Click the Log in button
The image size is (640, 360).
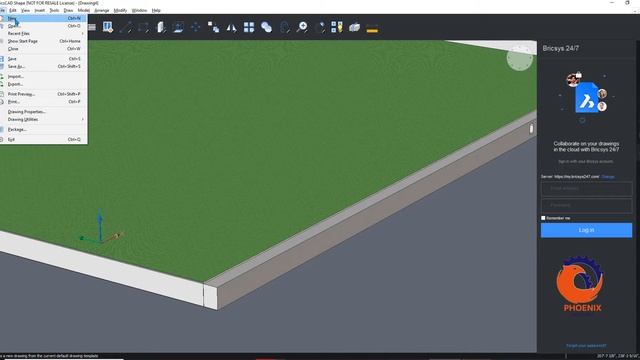[x=587, y=230]
